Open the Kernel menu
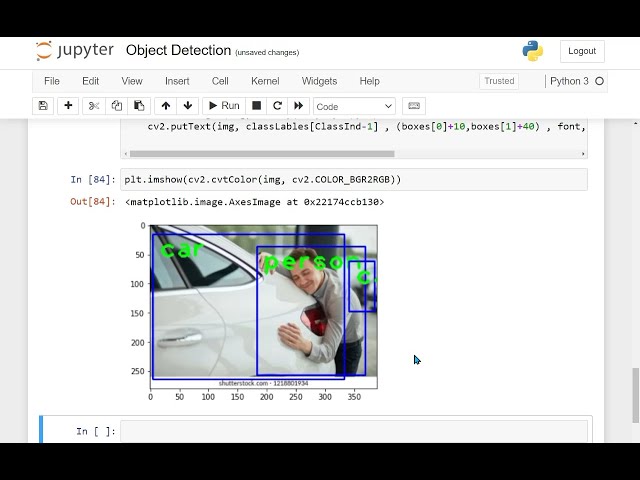 click(x=265, y=81)
